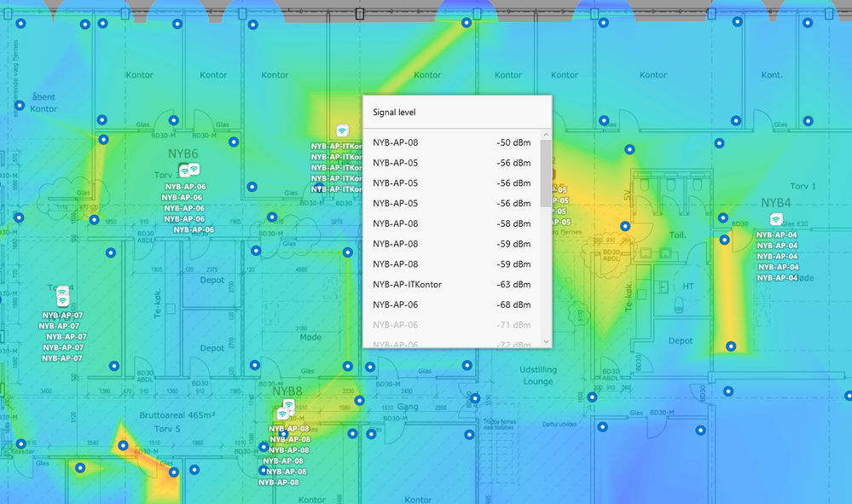The width and height of the screenshot is (852, 504).
Task: Click the signal list scrollbar thumb
Action: click(546, 173)
